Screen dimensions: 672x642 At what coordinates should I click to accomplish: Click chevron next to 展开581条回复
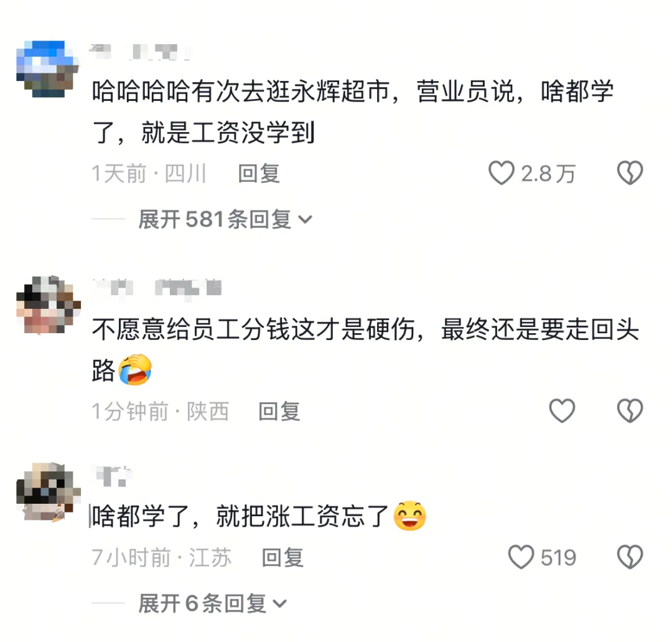click(305, 220)
